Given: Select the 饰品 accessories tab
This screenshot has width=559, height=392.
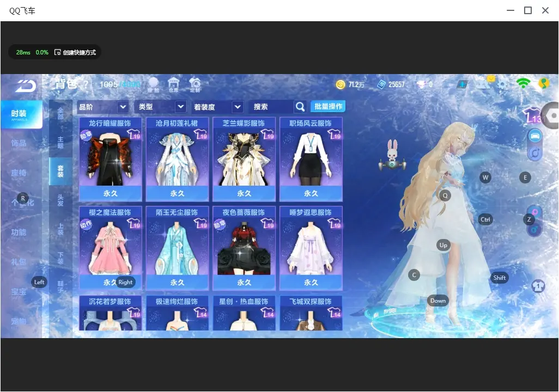Looking at the screenshot, I should pyautogui.click(x=19, y=144).
